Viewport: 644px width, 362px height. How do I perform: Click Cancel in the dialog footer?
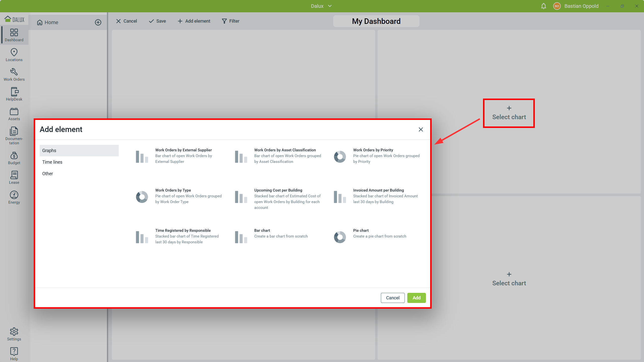pyautogui.click(x=392, y=298)
